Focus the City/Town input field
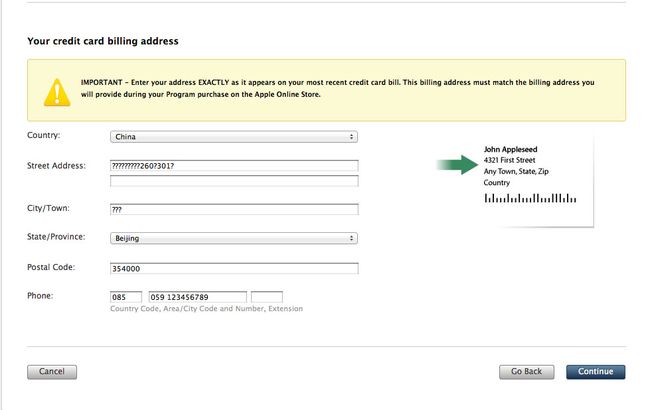The width and height of the screenshot is (650, 410). point(234,209)
